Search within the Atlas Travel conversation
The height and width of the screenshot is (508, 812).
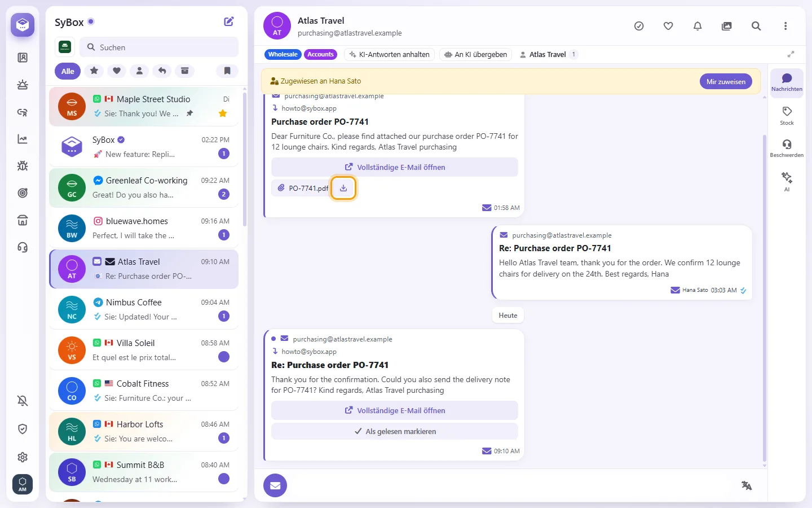756,26
